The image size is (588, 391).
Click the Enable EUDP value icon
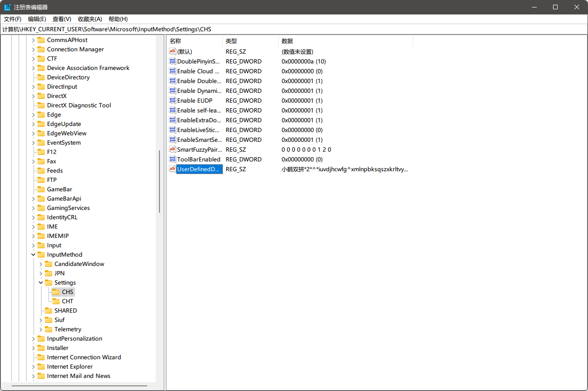pos(172,101)
